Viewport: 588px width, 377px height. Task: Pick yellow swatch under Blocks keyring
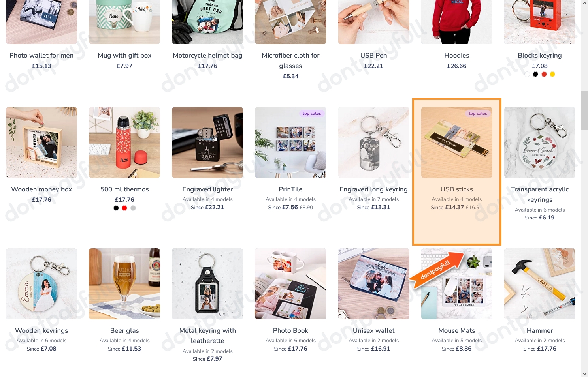point(552,74)
